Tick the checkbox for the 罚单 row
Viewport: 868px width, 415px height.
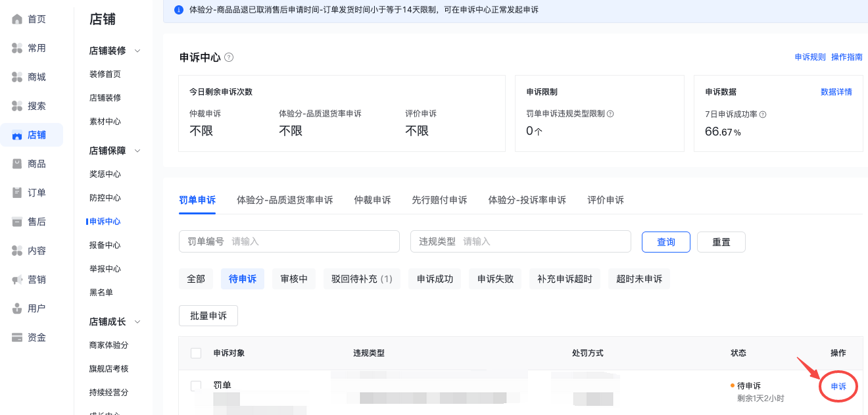(196, 385)
